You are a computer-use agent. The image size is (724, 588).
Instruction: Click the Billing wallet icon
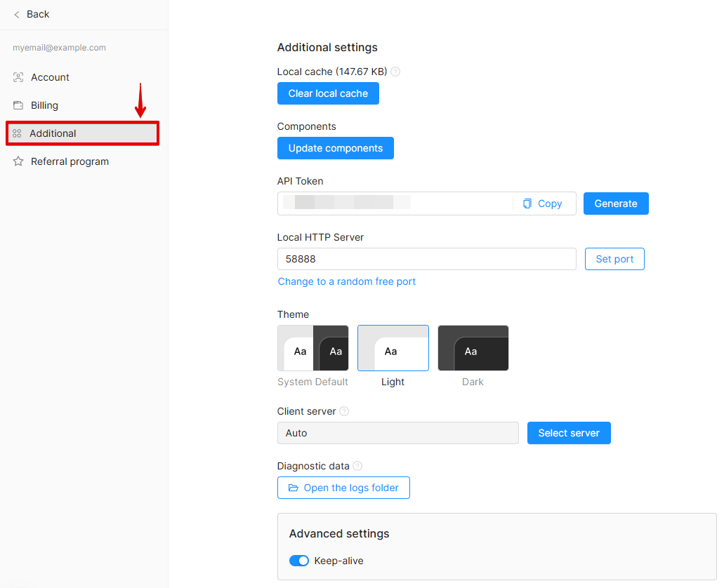coord(18,105)
